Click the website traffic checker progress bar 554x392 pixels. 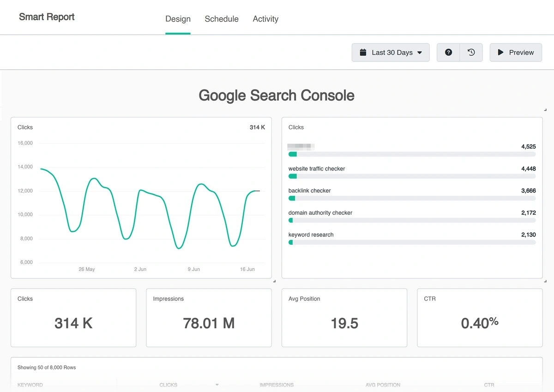412,176
